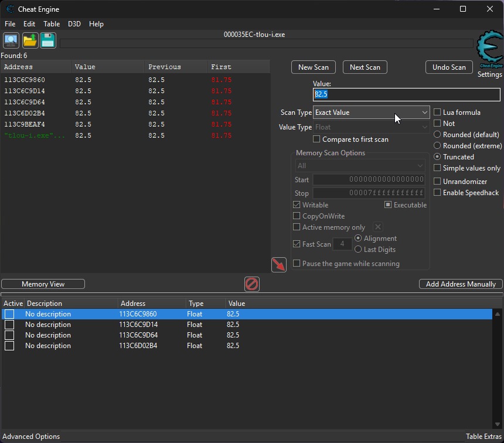Toggle the Writable checkbox
This screenshot has height=443, width=504.
tap(297, 205)
